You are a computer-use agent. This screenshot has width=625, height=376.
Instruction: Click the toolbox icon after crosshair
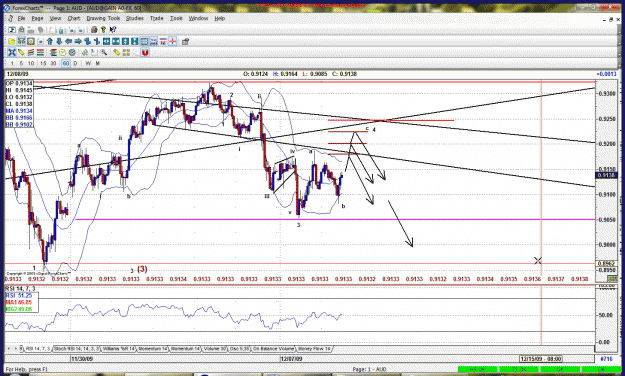pos(185,41)
